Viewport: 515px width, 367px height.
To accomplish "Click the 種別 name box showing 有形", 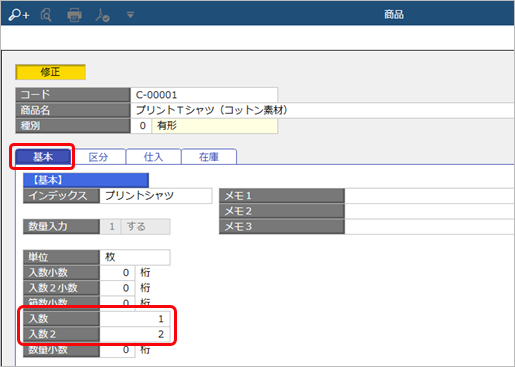I will click(215, 126).
